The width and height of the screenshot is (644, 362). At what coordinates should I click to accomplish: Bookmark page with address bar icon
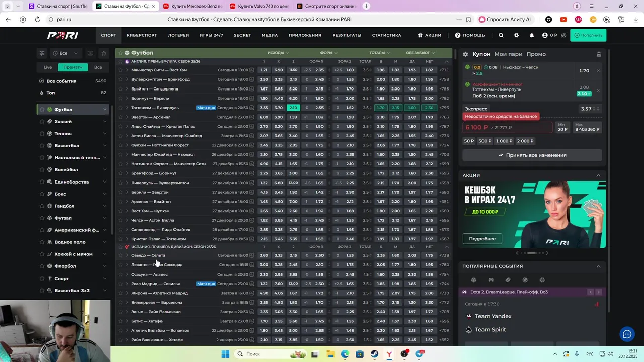468,20
